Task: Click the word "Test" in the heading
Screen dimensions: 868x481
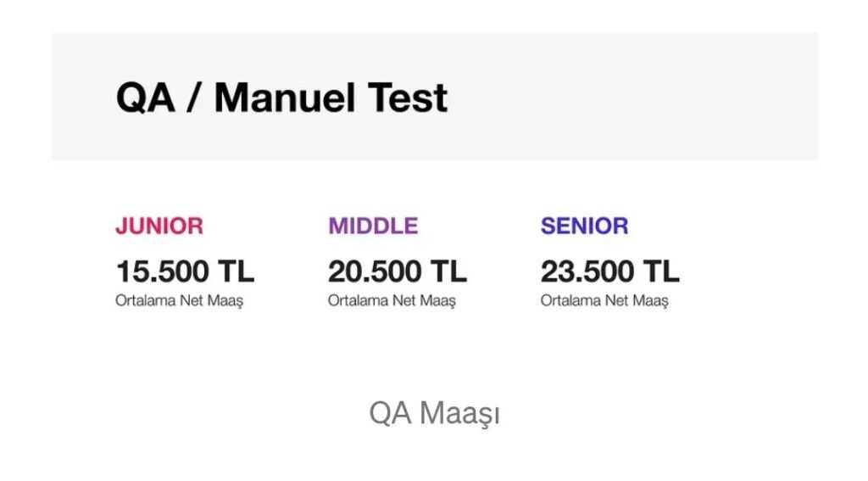Action: [x=408, y=98]
